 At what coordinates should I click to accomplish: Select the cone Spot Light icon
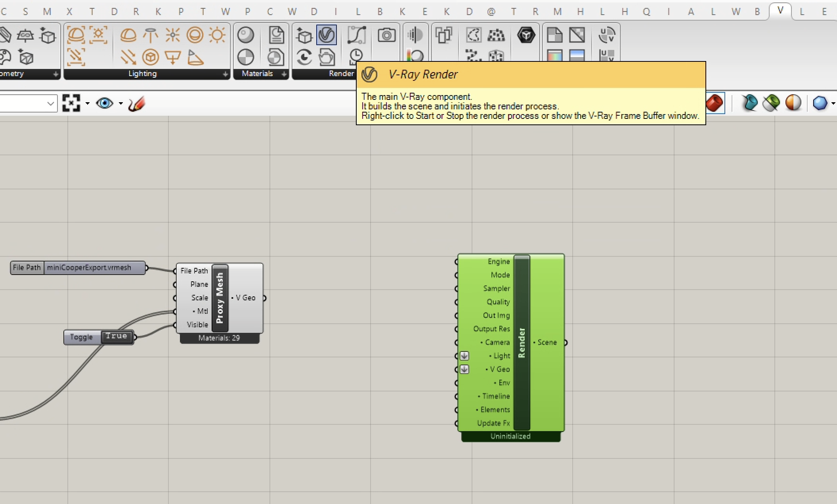pos(195,57)
